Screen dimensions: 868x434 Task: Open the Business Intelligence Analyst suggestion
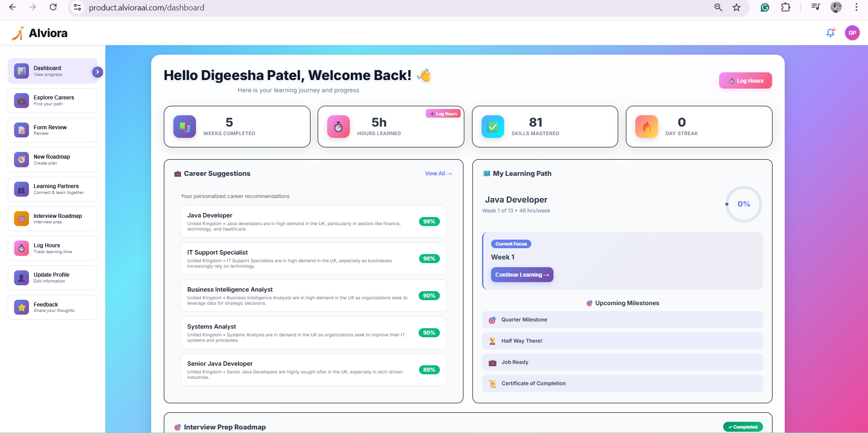314,296
